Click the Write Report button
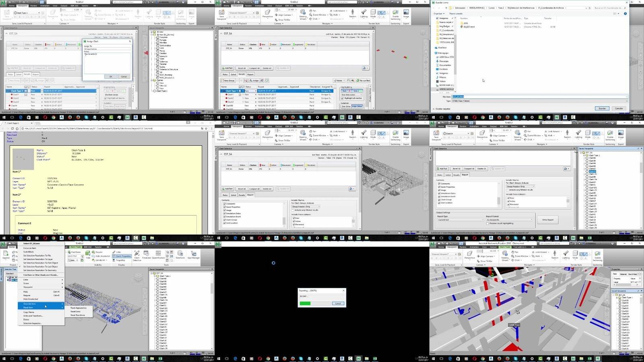This screenshot has height=362, width=644. (x=548, y=220)
